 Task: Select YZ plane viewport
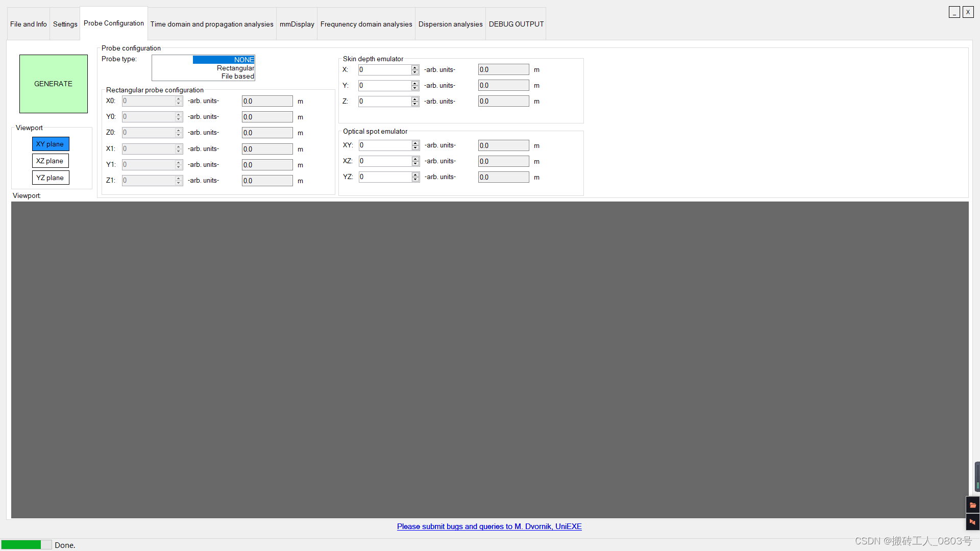coord(50,177)
